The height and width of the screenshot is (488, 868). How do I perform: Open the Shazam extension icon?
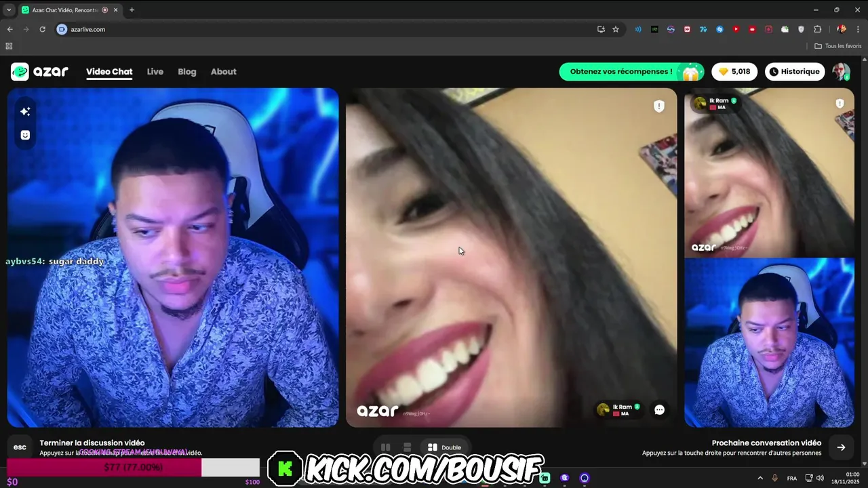tap(719, 29)
